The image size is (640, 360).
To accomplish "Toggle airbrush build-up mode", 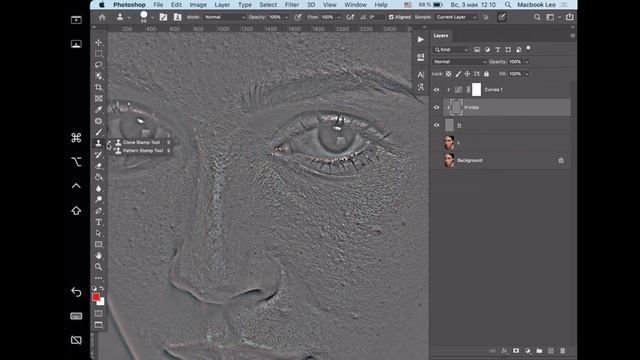I will click(x=350, y=17).
